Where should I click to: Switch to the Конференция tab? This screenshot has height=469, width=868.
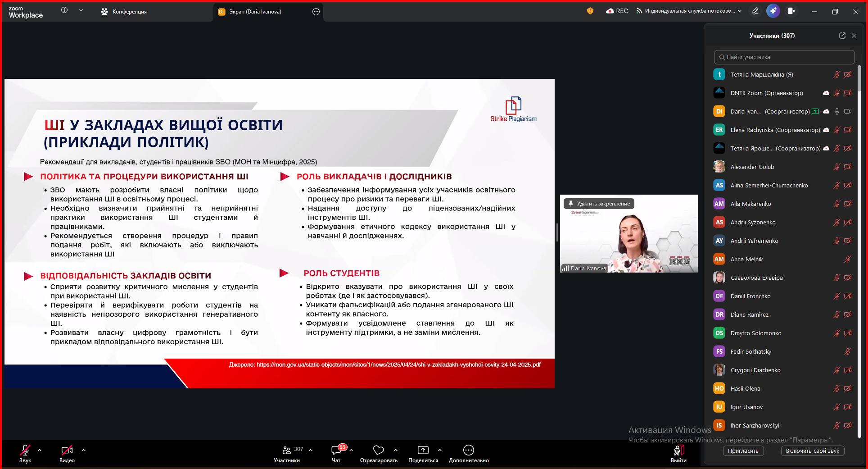(124, 12)
